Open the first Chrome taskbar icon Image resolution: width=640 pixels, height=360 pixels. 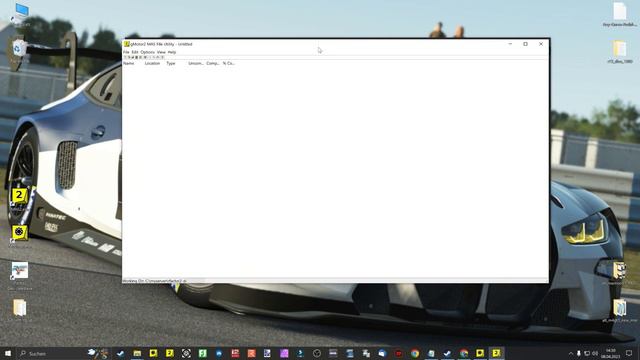(x=415, y=353)
